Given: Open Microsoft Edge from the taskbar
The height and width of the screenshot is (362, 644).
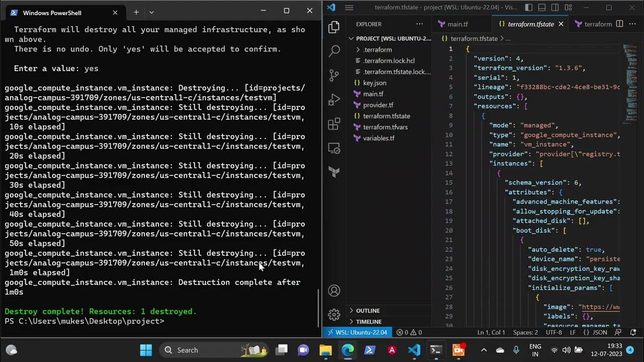Looking at the screenshot, I should coord(348,350).
